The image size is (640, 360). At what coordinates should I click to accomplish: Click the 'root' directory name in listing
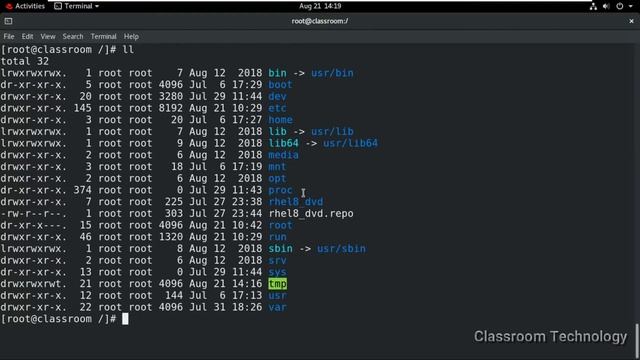coord(280,225)
